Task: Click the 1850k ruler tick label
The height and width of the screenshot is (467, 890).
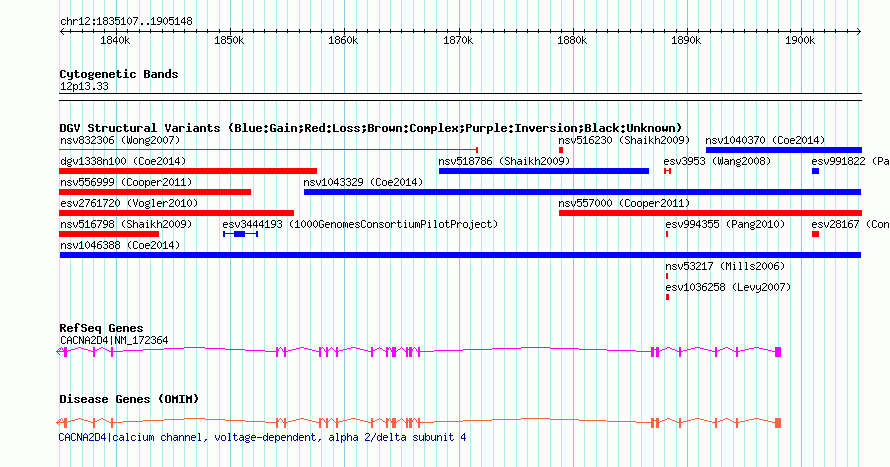Action: [x=229, y=40]
